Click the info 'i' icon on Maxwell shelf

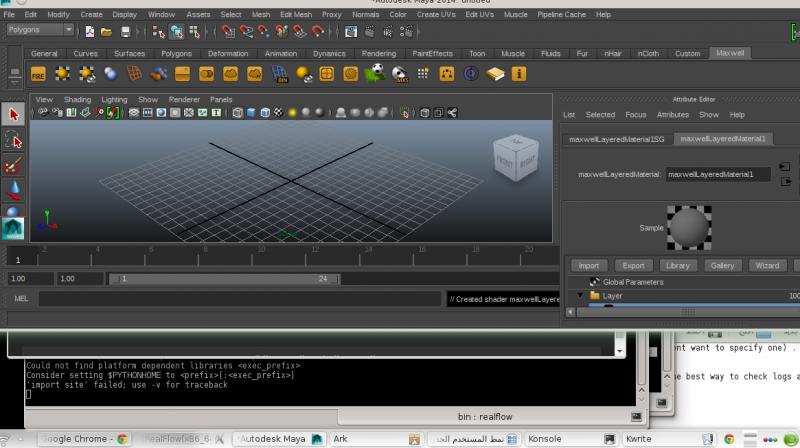519,74
